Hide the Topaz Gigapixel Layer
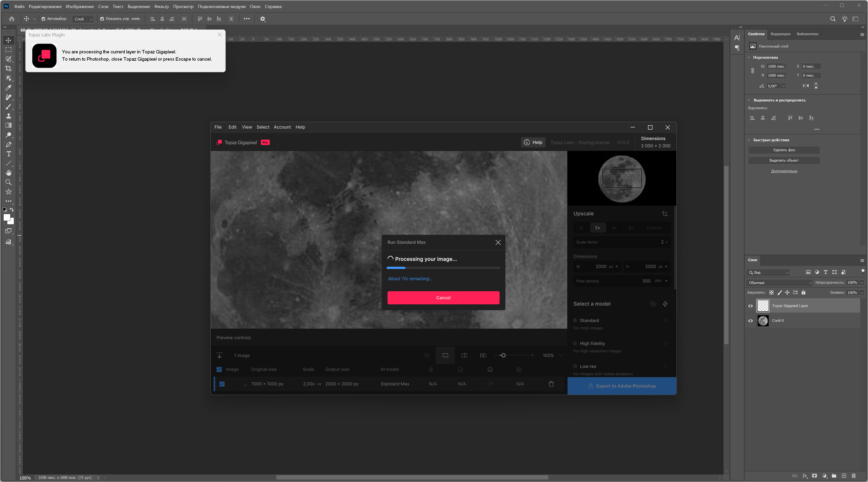This screenshot has width=868, height=482. (x=750, y=306)
